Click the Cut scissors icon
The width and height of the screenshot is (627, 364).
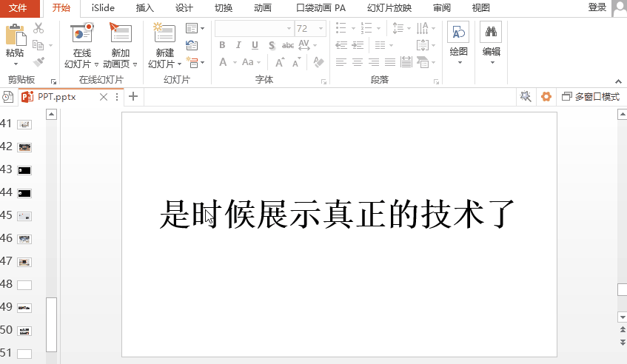[38, 28]
